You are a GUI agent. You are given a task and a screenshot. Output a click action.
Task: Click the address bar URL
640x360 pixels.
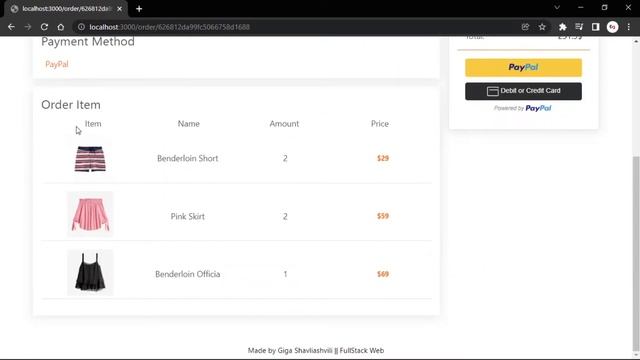click(169, 27)
